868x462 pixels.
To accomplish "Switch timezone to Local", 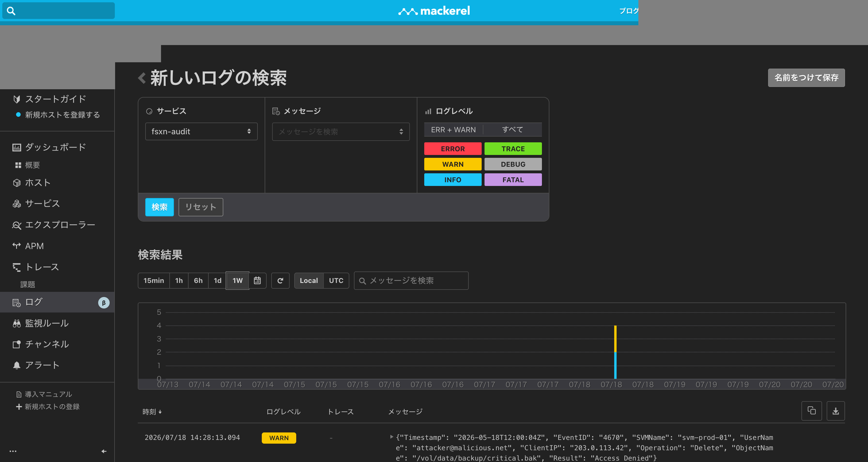I will click(x=309, y=280).
